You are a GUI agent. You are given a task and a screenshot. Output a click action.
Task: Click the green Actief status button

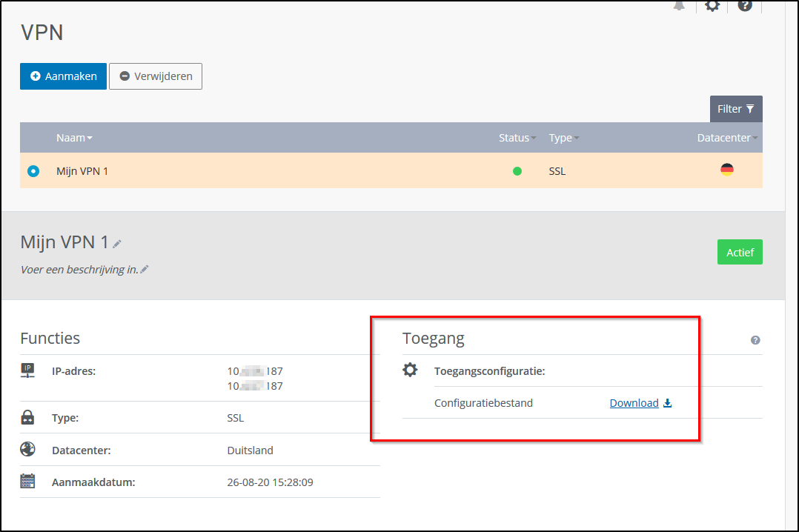[739, 252]
